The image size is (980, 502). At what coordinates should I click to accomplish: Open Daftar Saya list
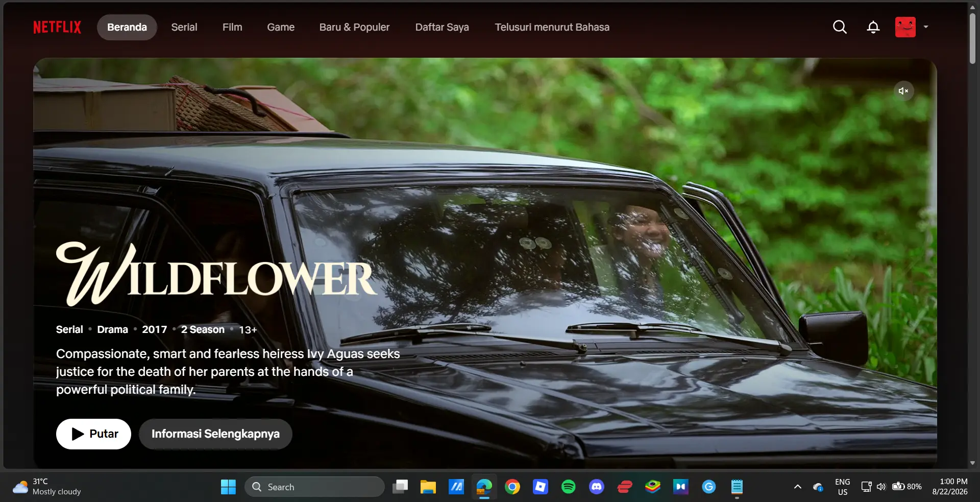[x=442, y=27]
